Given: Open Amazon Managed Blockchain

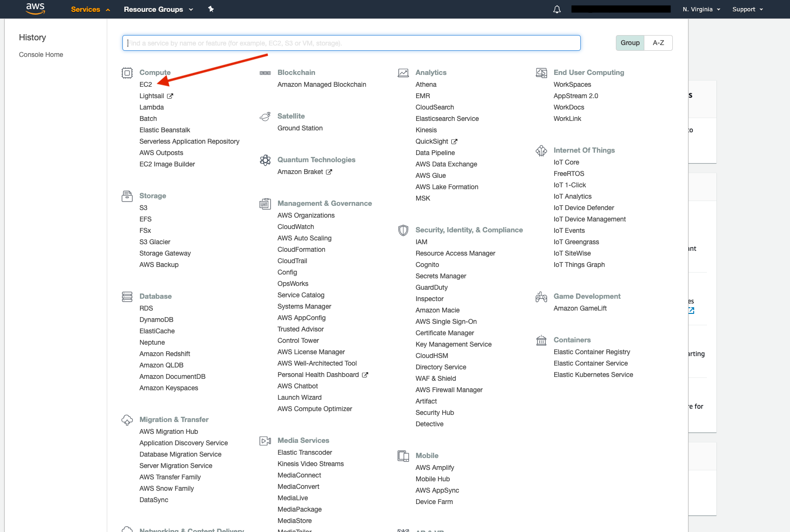Looking at the screenshot, I should [322, 84].
